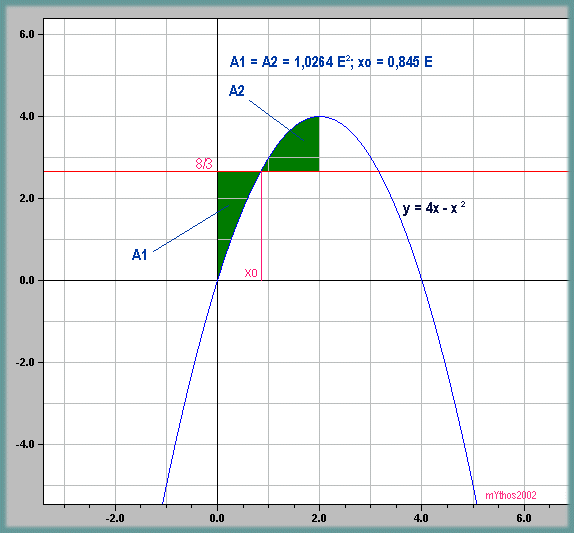Click x-axis tick label '4.0'
This screenshot has height=533, width=574.
(421, 518)
